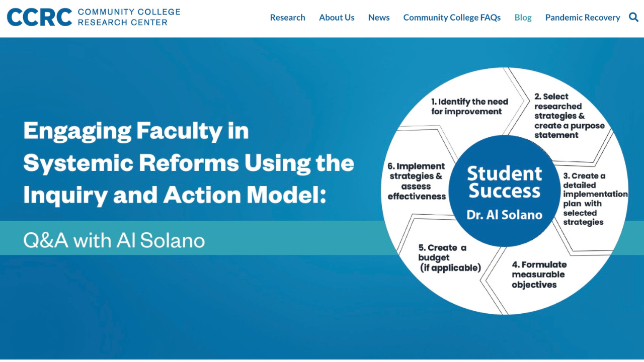Click the Engaging Faculty in Systemic Reforms headline

coord(188,163)
